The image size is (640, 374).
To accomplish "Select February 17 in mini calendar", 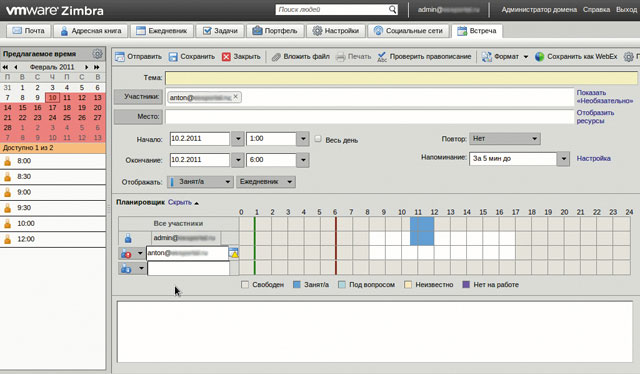I will coord(52,108).
